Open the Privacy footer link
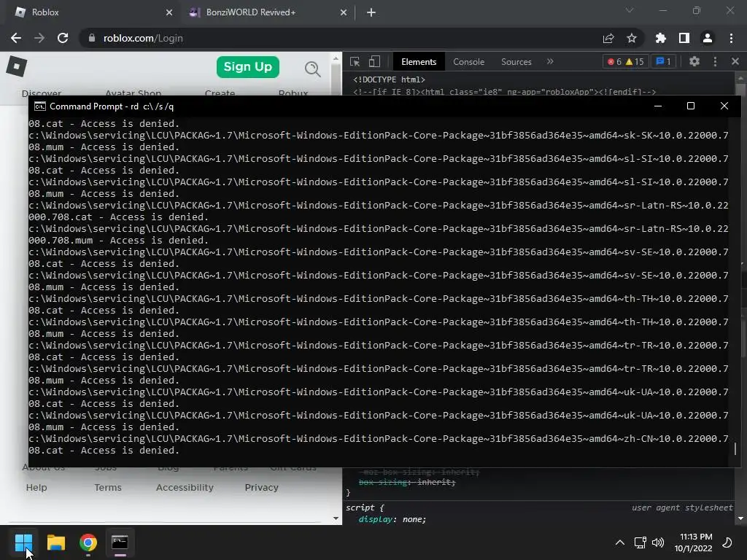 point(262,488)
